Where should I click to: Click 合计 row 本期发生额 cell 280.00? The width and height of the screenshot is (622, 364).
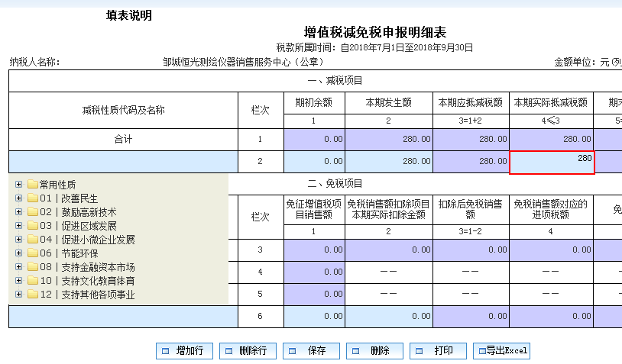click(x=389, y=140)
